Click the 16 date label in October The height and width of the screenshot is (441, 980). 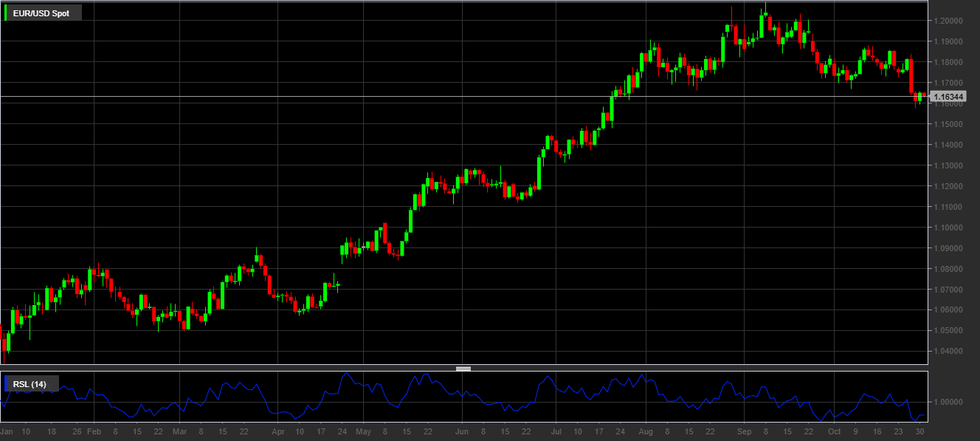877,431
